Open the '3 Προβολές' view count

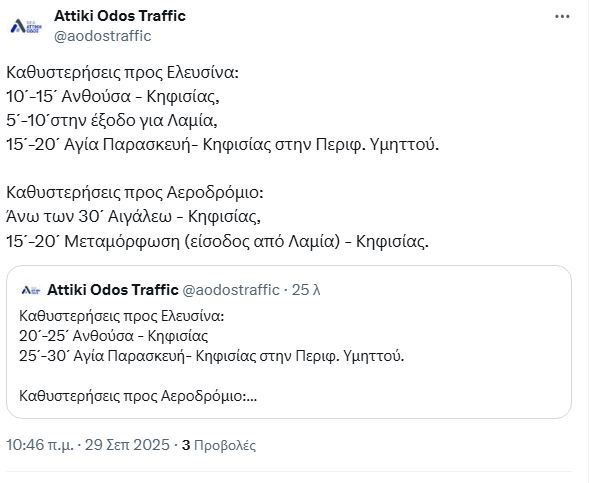click(x=219, y=443)
